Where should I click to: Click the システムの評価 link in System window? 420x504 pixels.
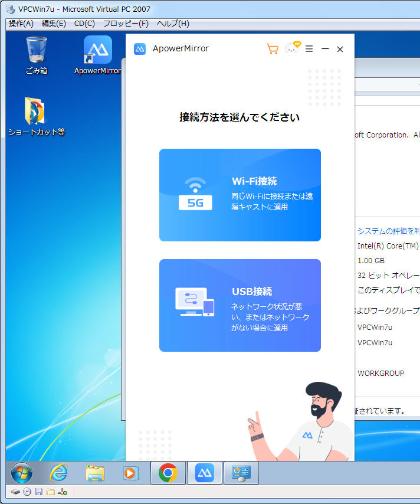389,231
